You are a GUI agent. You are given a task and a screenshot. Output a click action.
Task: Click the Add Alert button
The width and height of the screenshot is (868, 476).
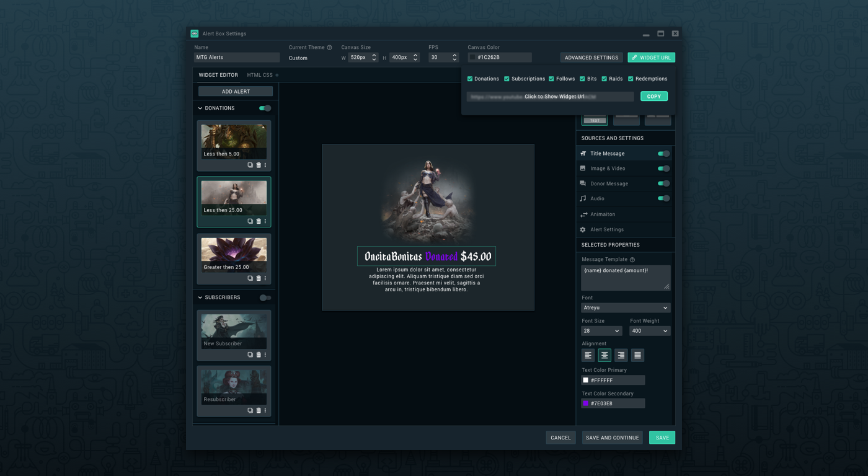coord(236,91)
